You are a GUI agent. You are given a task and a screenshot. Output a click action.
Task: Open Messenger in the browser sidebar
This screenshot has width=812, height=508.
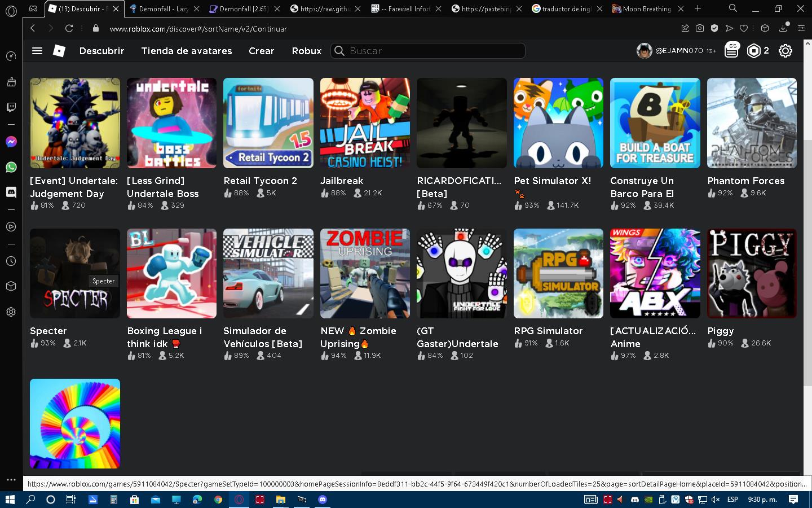(x=11, y=142)
